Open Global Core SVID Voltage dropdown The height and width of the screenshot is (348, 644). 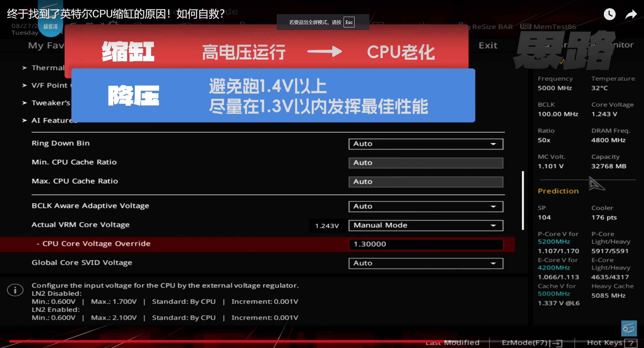point(426,263)
